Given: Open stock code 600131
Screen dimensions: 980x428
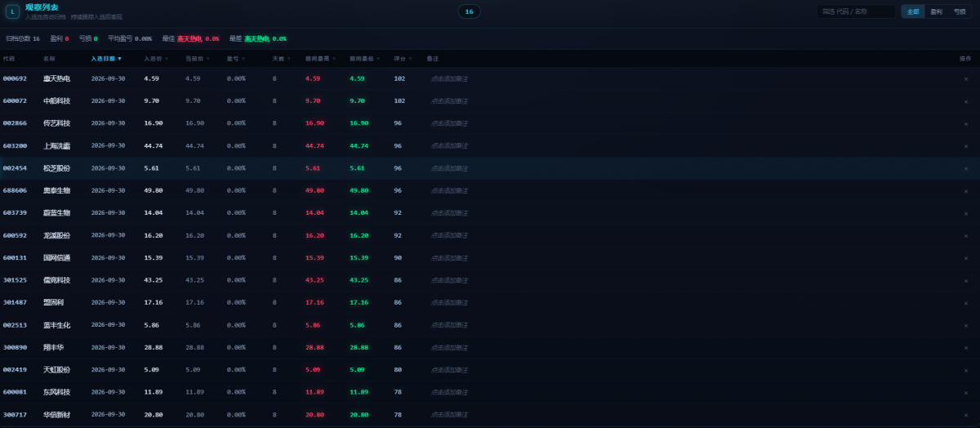Looking at the screenshot, I should 15,257.
